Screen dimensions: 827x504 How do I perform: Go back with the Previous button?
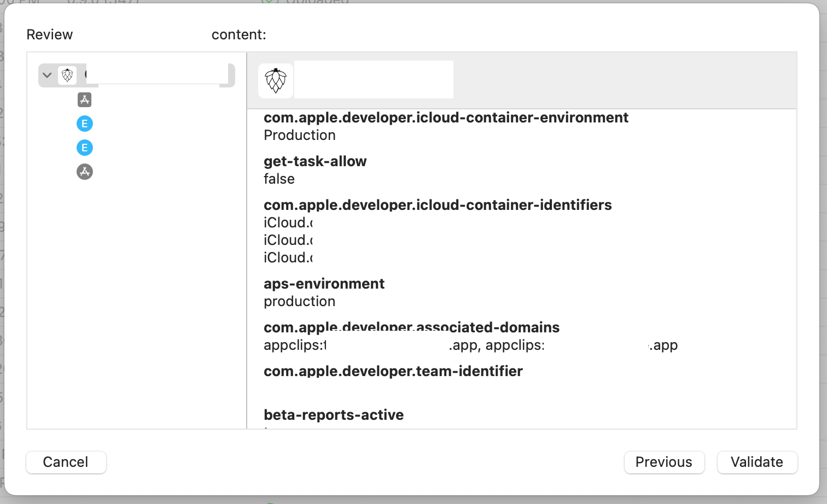coord(664,462)
